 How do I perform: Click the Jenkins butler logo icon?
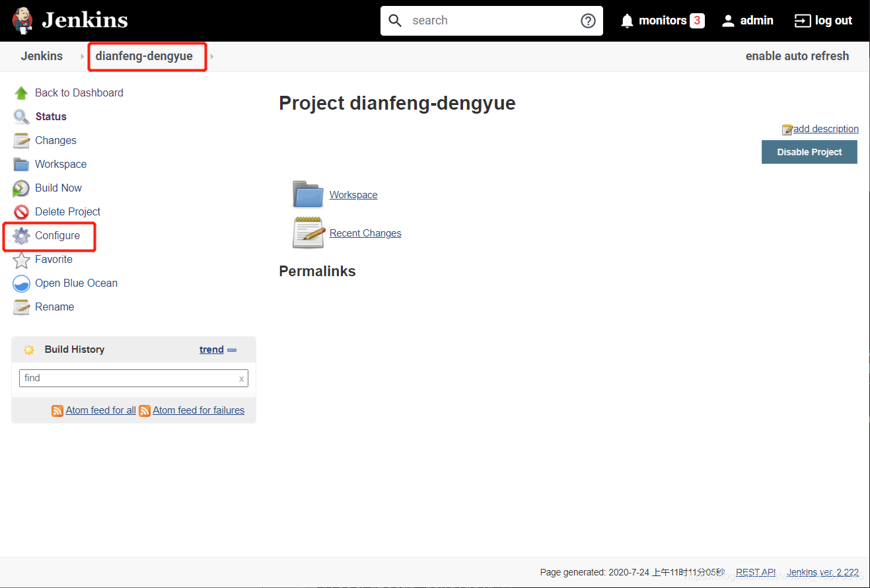(22, 20)
